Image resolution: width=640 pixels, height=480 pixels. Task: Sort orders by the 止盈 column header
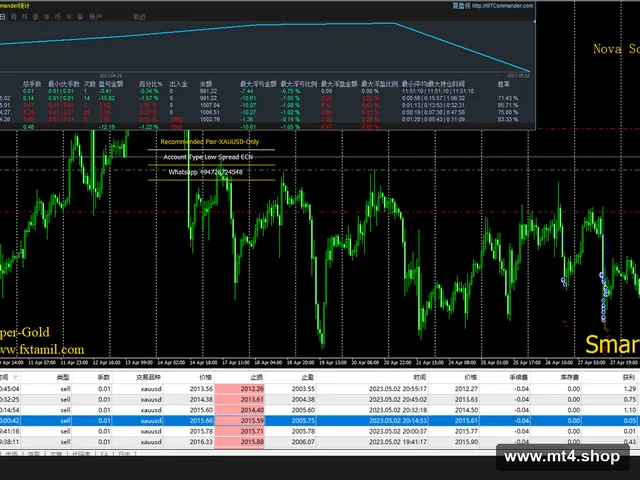(x=308, y=378)
